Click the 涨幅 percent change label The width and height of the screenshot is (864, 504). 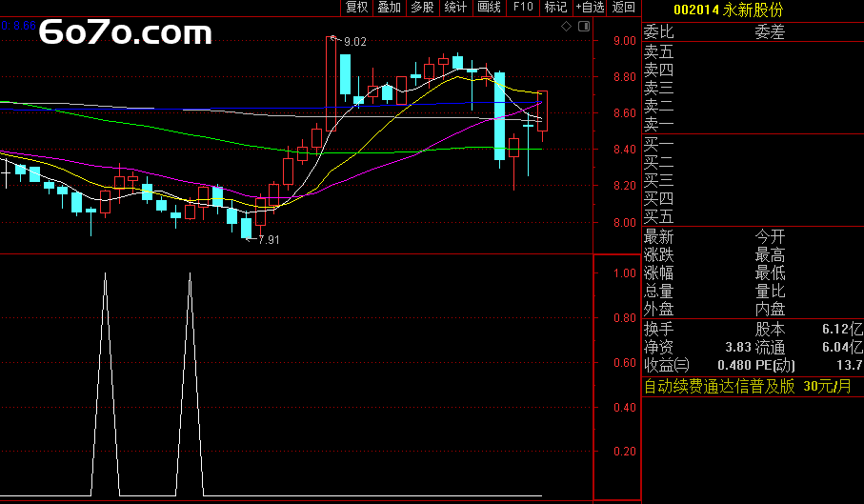click(x=658, y=273)
